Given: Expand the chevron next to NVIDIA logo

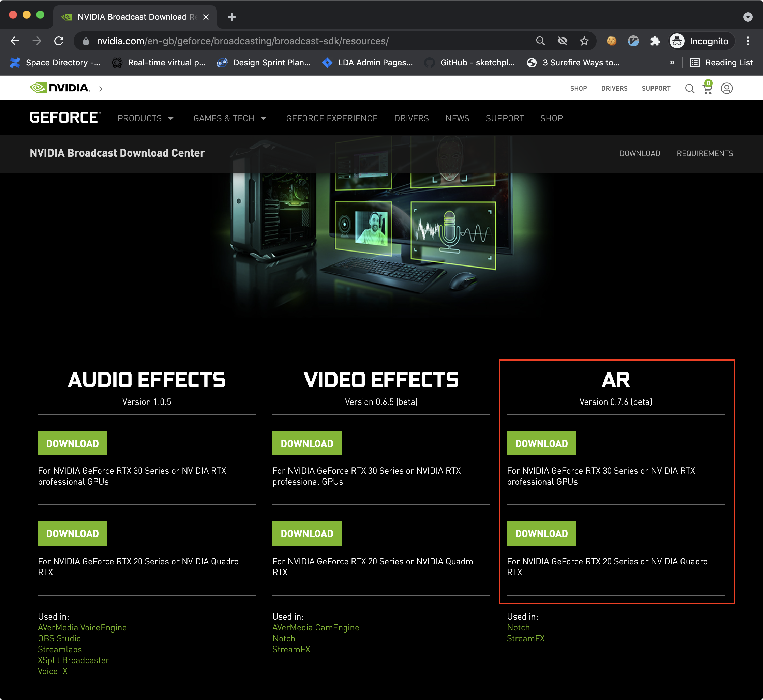Looking at the screenshot, I should [x=100, y=89].
